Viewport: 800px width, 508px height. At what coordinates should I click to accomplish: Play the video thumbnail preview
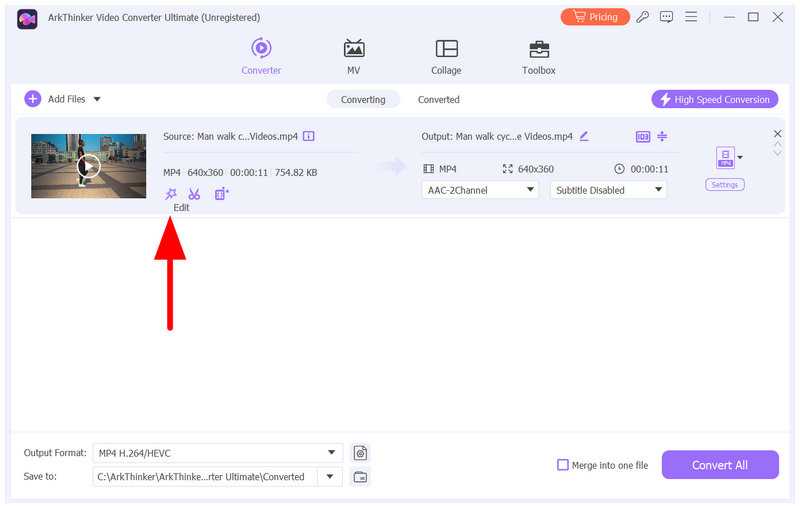coord(88,166)
